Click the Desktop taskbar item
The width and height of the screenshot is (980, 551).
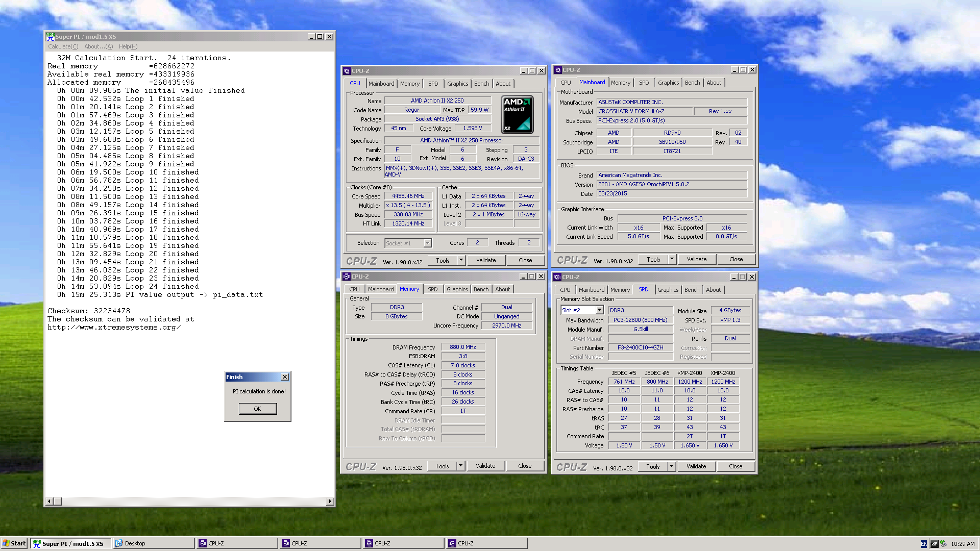pos(153,543)
